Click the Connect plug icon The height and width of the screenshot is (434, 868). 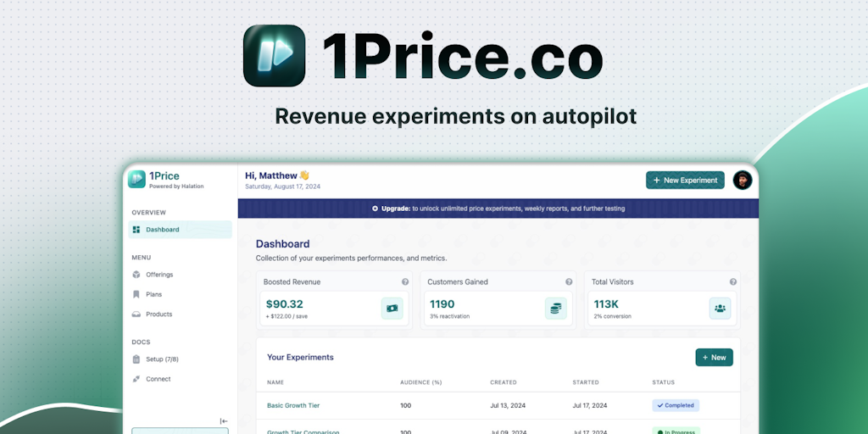click(x=136, y=379)
